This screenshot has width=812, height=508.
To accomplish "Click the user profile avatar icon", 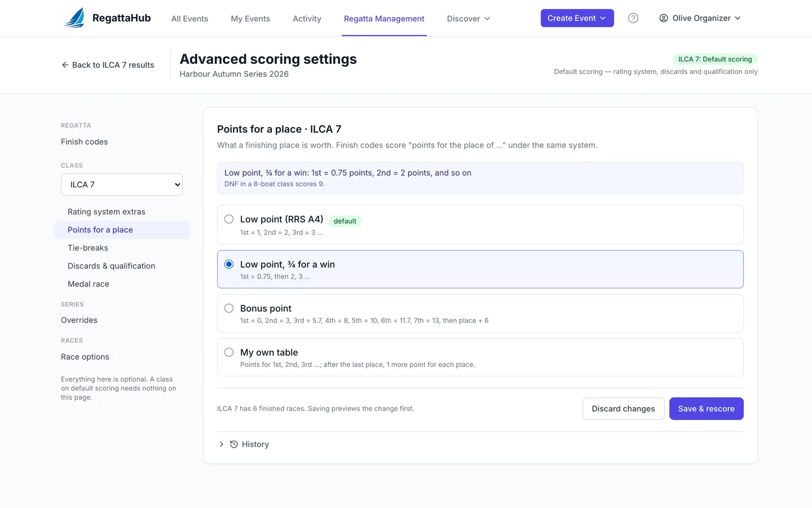I will [664, 18].
